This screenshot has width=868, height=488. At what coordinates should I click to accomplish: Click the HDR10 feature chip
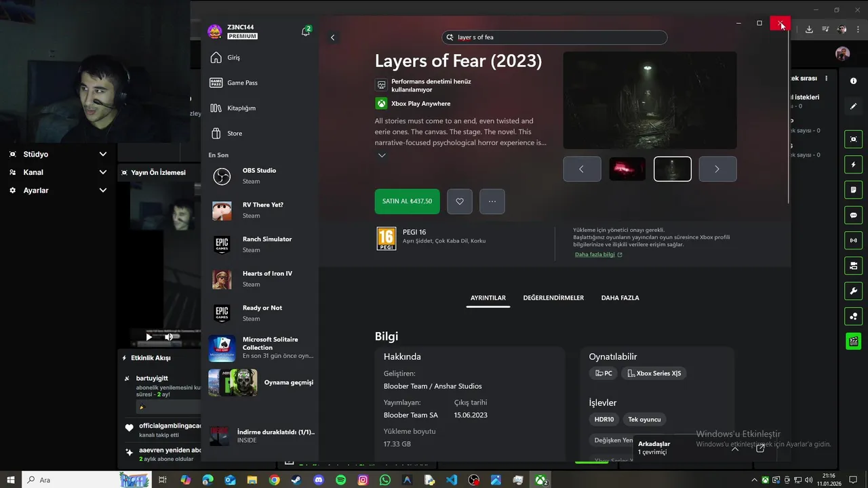604,420
